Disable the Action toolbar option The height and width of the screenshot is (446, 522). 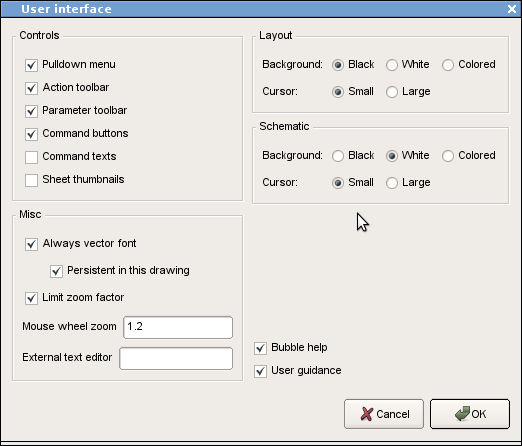click(x=31, y=88)
